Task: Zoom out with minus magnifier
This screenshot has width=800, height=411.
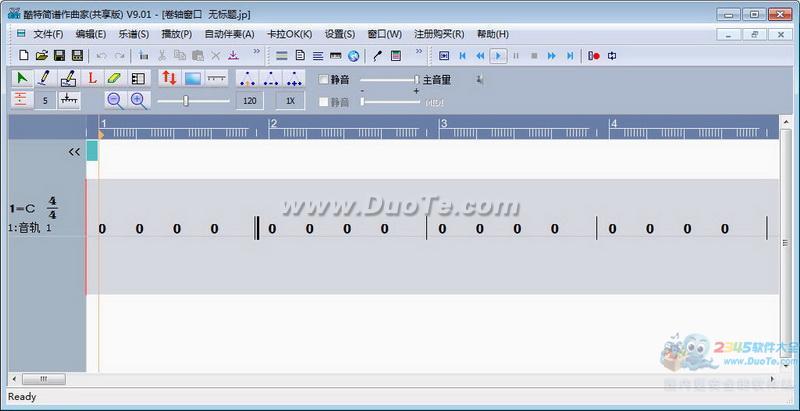Action: point(115,100)
